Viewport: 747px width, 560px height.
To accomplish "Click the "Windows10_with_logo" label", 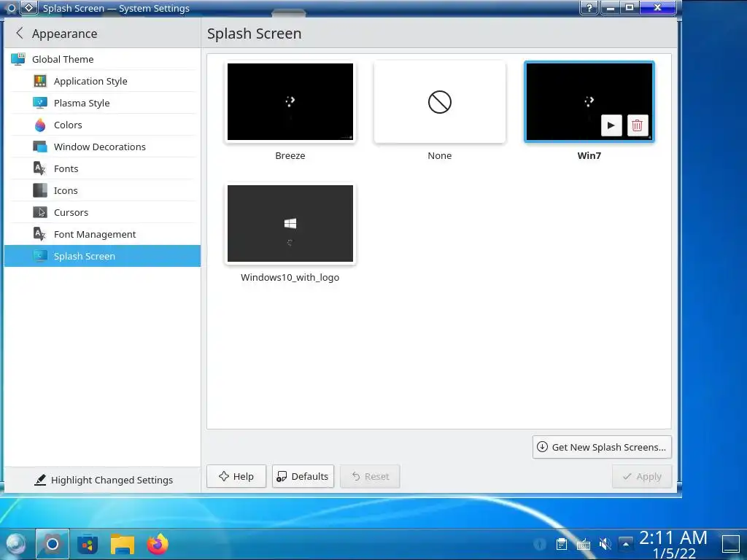I will [x=290, y=277].
